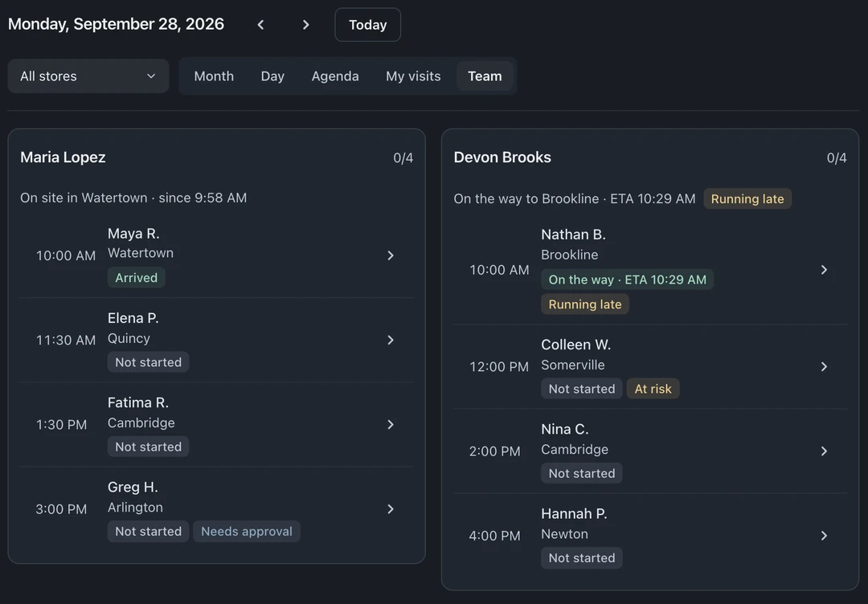
Task: Click Colleen W.'s Not started badge
Action: tap(581, 389)
